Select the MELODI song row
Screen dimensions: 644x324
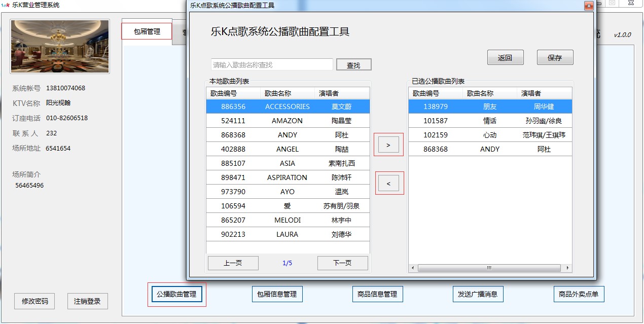[x=288, y=220]
